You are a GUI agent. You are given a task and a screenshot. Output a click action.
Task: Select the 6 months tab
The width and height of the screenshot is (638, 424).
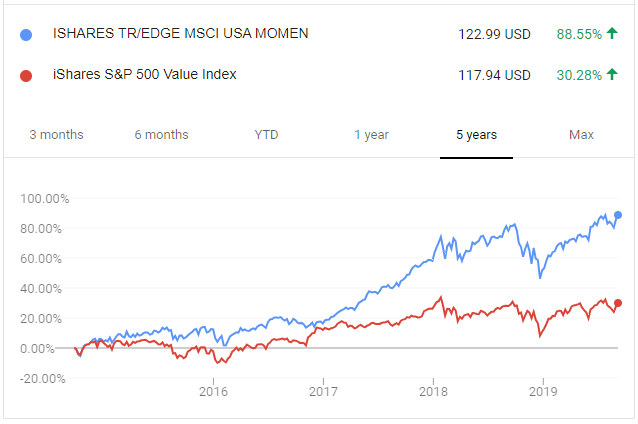point(161,135)
